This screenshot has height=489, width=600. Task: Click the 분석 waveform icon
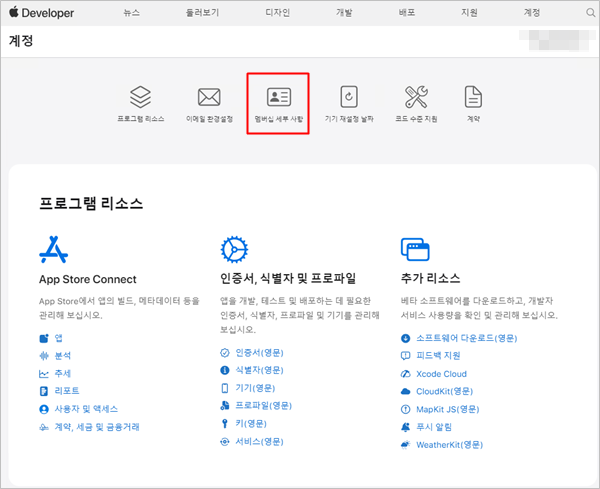click(x=44, y=356)
